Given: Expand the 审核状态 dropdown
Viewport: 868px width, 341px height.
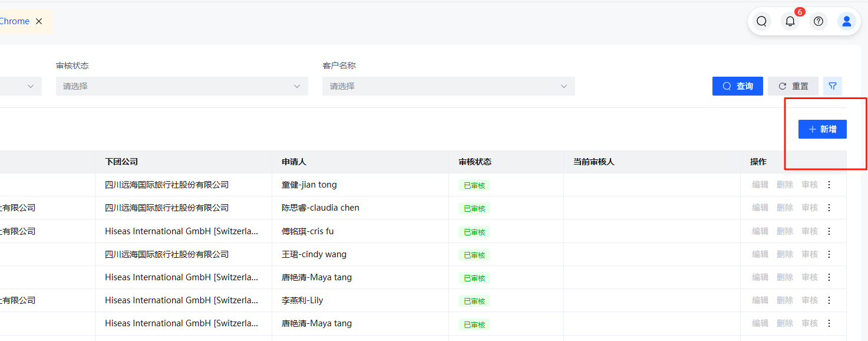Looking at the screenshot, I should [181, 86].
